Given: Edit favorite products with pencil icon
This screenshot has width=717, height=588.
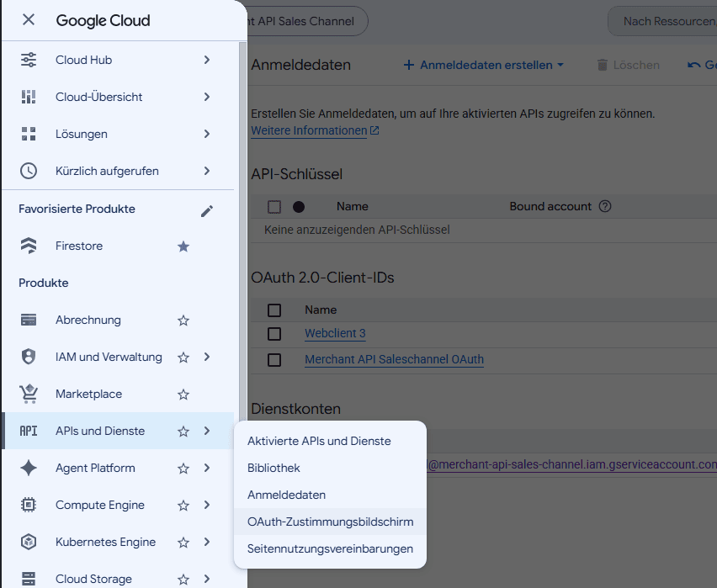Looking at the screenshot, I should tap(207, 211).
